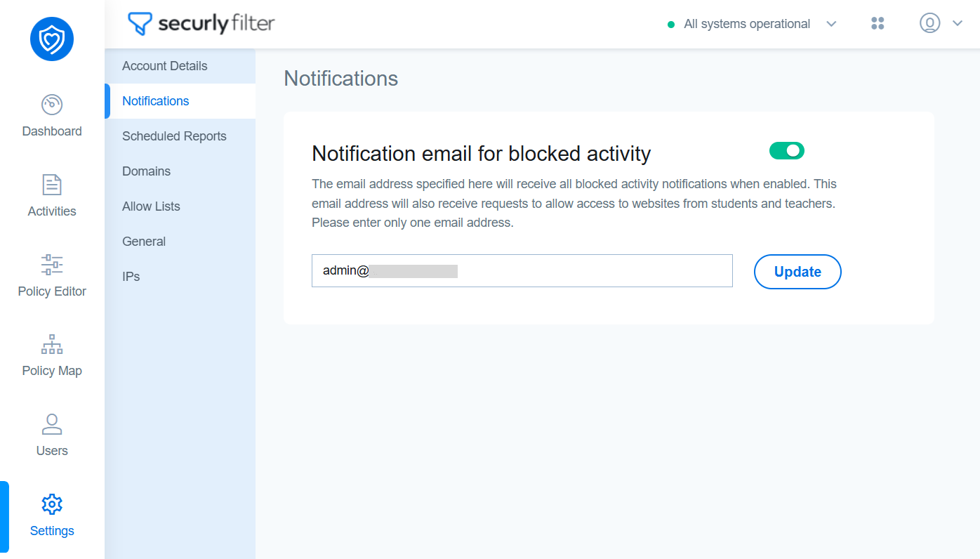Click the Settings gear icon
Image resolution: width=980 pixels, height=559 pixels.
[x=52, y=504]
